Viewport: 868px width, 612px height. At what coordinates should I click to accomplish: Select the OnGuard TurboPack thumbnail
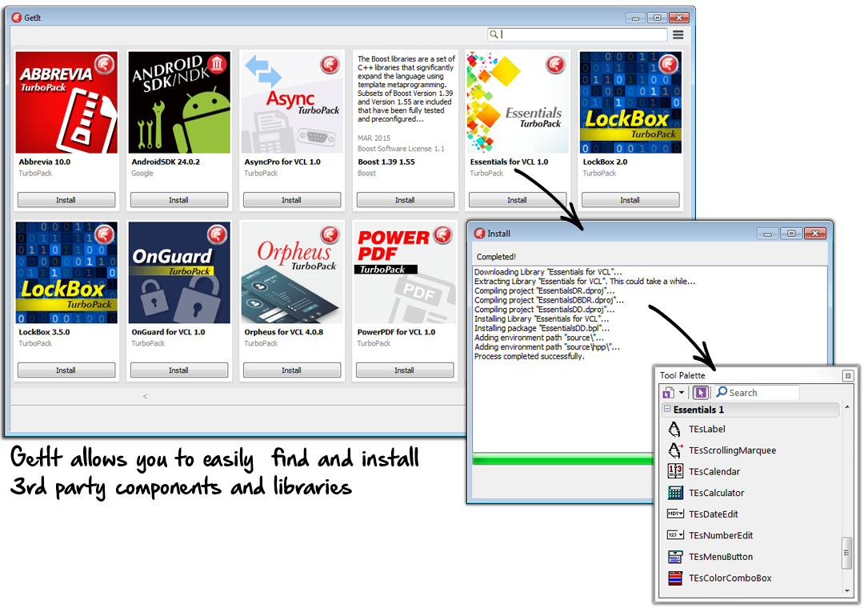[179, 273]
